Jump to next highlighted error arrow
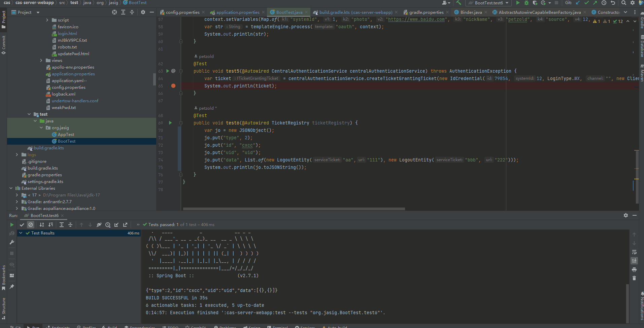The image size is (644, 328). 635,21
